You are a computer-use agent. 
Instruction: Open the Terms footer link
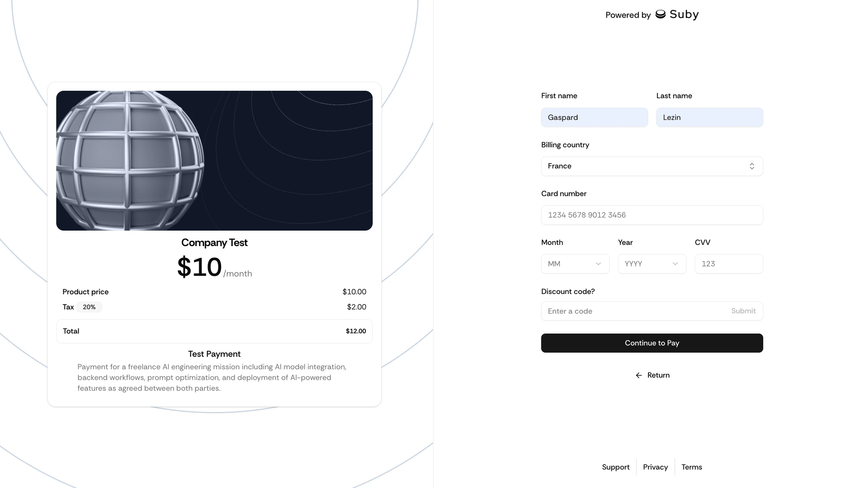click(692, 467)
